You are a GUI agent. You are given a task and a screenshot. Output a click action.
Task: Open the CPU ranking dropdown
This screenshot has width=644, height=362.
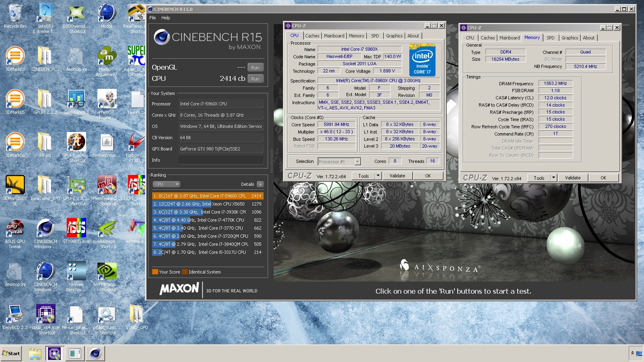click(x=166, y=184)
